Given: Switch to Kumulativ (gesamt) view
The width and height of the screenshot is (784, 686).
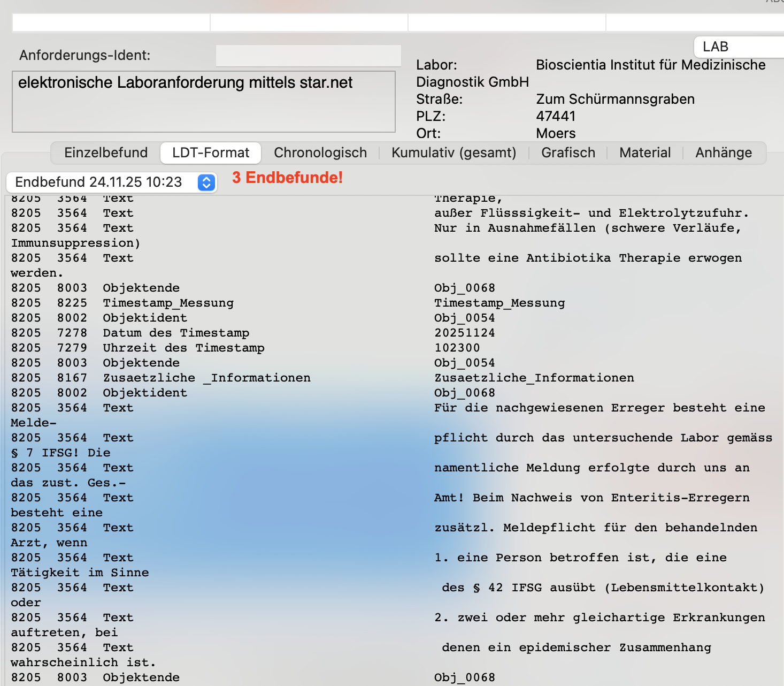Looking at the screenshot, I should (454, 153).
